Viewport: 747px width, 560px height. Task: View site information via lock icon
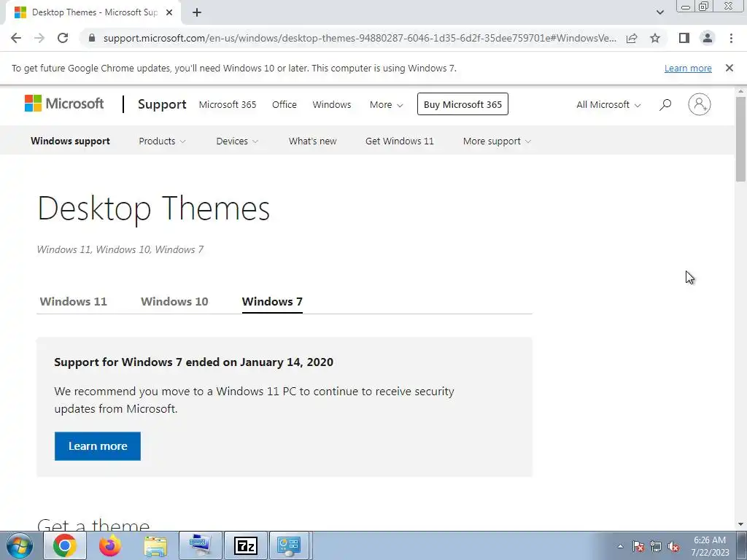(x=92, y=38)
